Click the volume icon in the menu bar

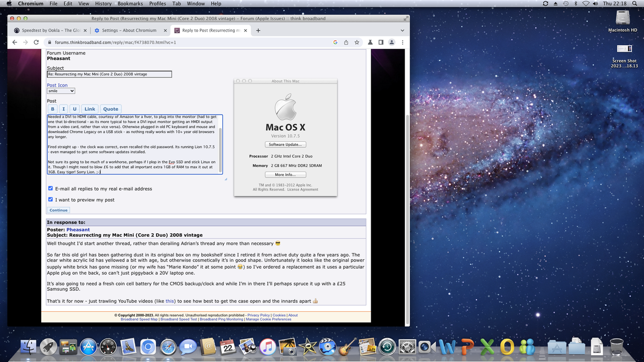tap(596, 4)
